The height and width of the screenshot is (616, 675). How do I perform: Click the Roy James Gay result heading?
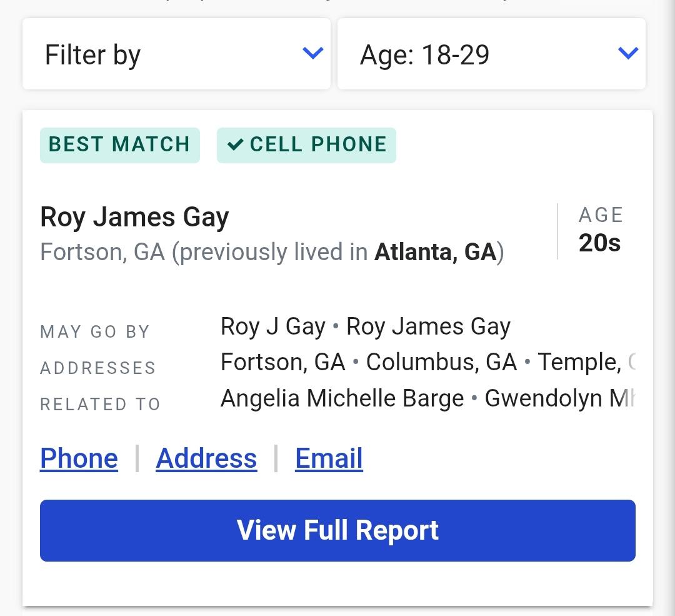point(134,218)
